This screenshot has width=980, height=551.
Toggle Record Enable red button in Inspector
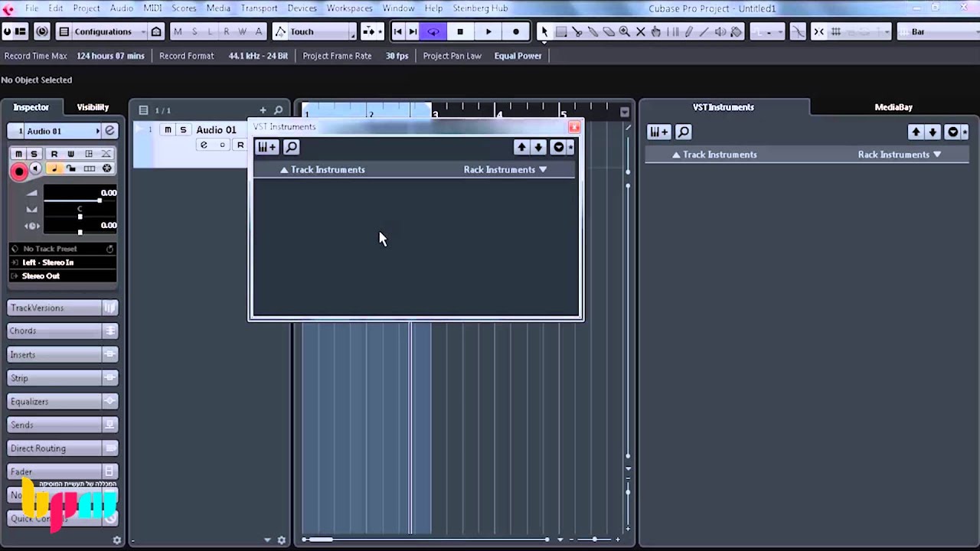pos(19,171)
